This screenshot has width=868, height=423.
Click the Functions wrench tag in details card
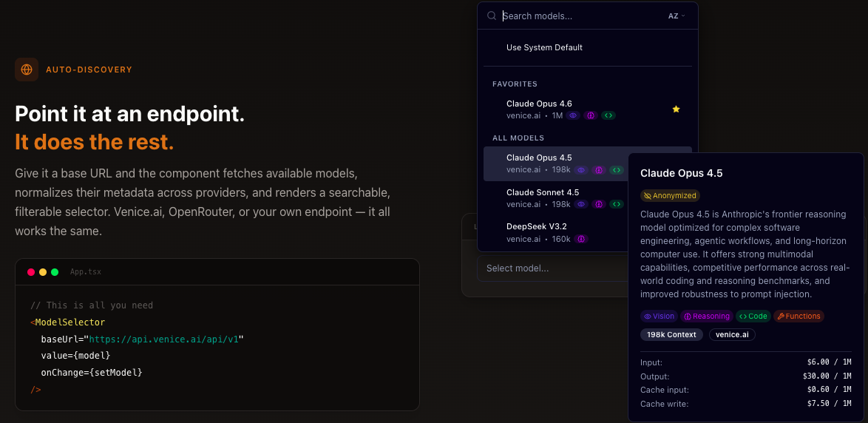tap(799, 317)
